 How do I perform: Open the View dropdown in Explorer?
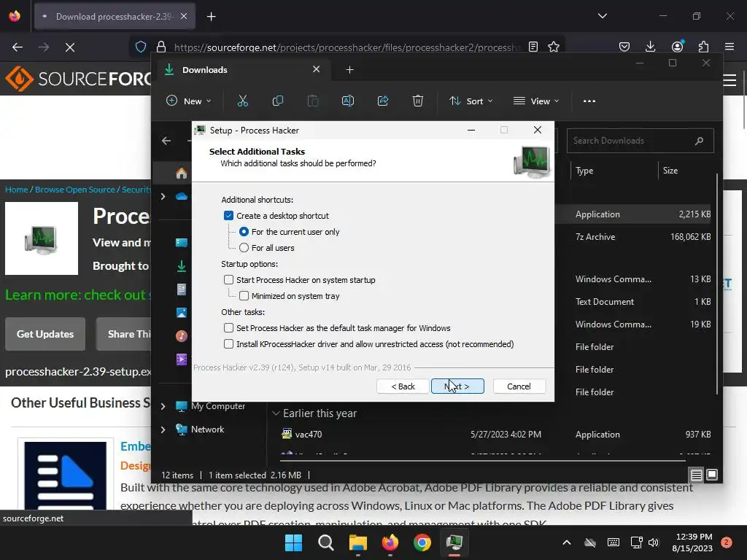tap(536, 101)
